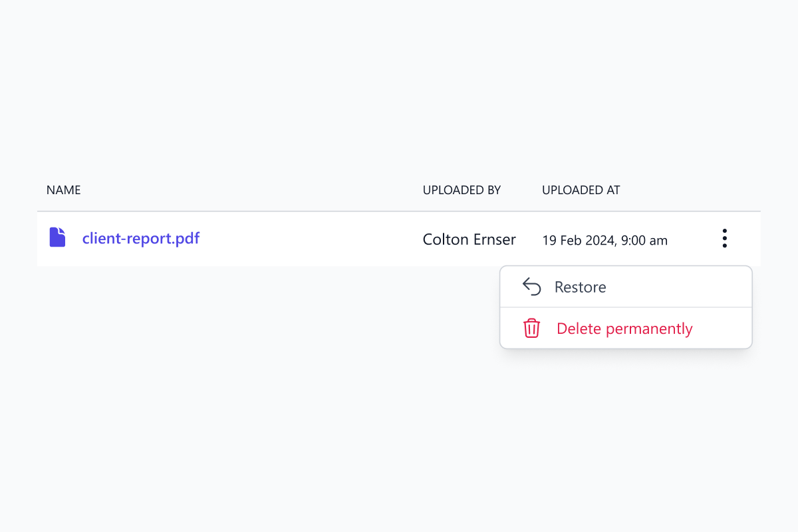Image resolution: width=798 pixels, height=532 pixels.
Task: Click empty header space right of UPLOADED AT
Action: pos(692,190)
